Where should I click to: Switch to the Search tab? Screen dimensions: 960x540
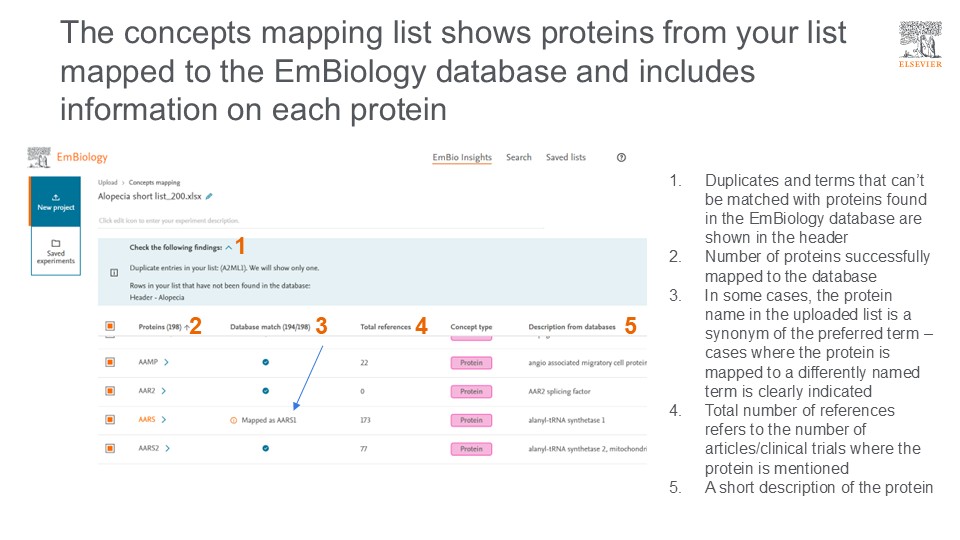pos(519,157)
